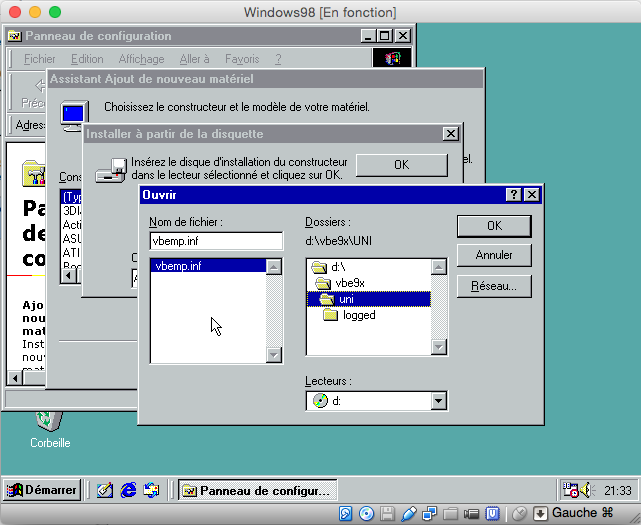This screenshot has width=641, height=525.
Task: Click the VirtualBox guest additions status icon
Action: click(493, 513)
